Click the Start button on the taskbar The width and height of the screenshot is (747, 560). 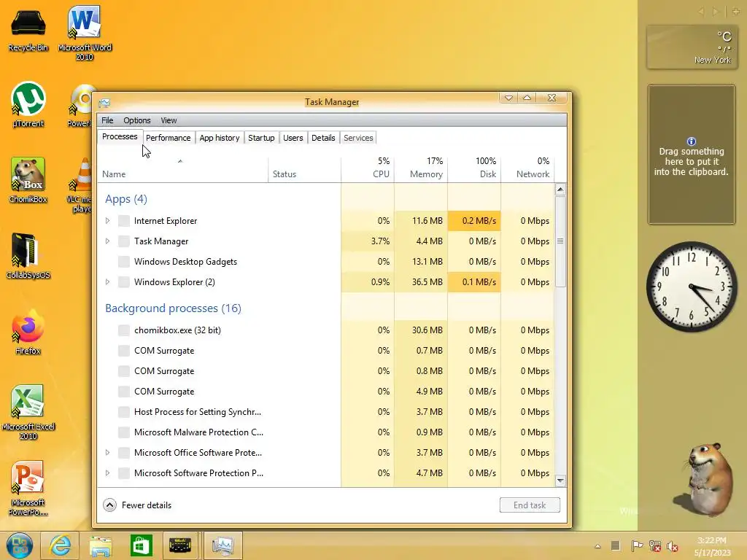point(20,545)
